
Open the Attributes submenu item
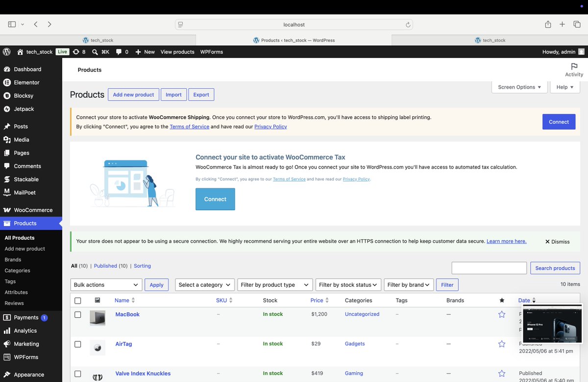pos(16,292)
